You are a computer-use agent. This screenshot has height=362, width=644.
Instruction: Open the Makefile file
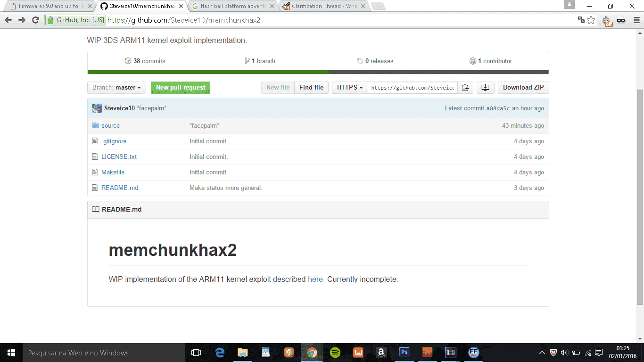(113, 173)
